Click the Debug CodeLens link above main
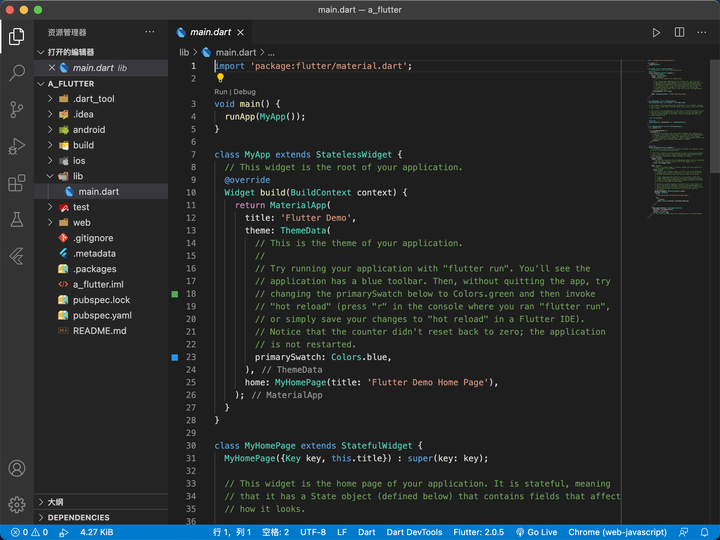 tap(244, 92)
